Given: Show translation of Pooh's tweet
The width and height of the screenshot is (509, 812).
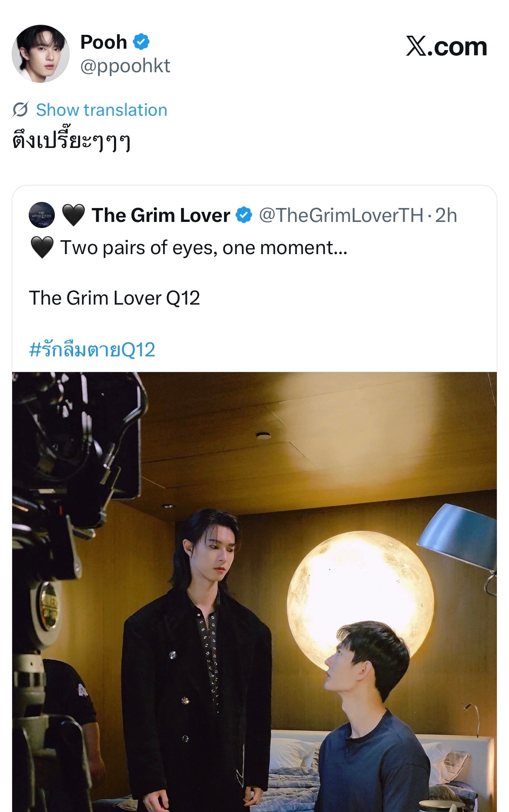Looking at the screenshot, I should click(x=101, y=110).
